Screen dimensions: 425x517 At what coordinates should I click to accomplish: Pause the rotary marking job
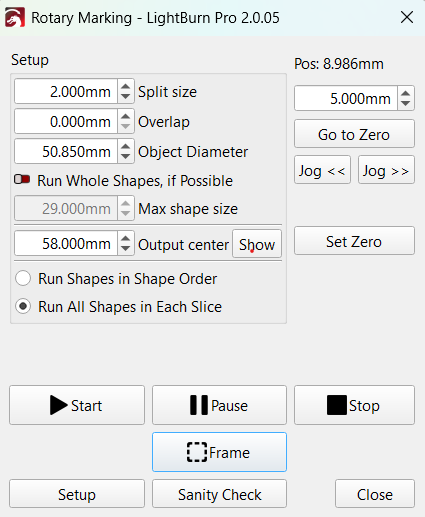pos(219,405)
